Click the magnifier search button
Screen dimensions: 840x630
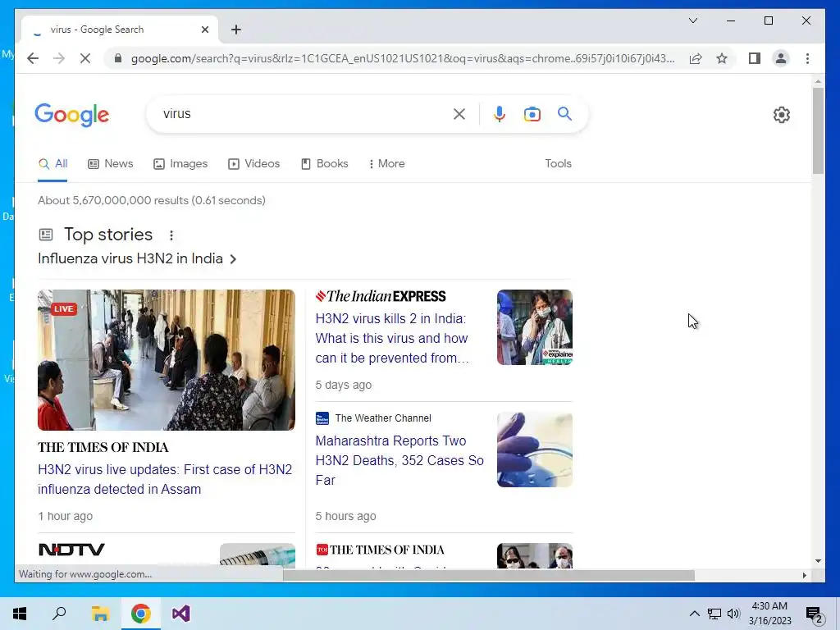pyautogui.click(x=564, y=113)
